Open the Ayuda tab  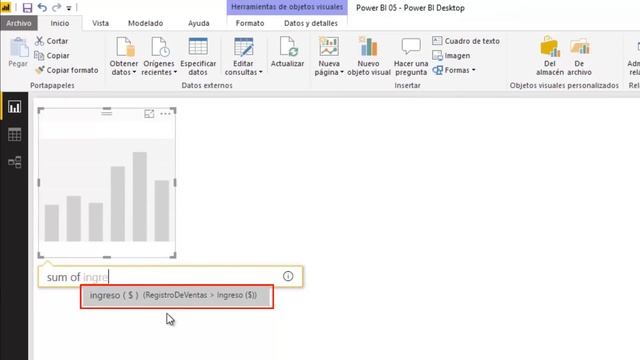(198, 23)
